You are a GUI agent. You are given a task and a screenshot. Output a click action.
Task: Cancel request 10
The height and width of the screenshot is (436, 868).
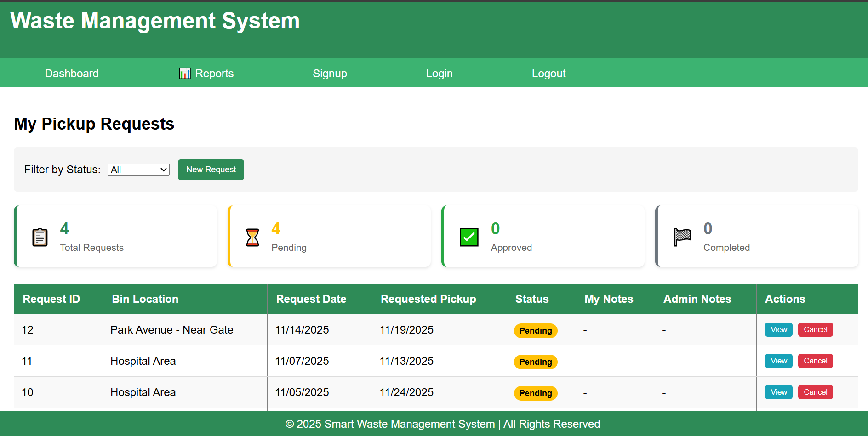pyautogui.click(x=815, y=392)
